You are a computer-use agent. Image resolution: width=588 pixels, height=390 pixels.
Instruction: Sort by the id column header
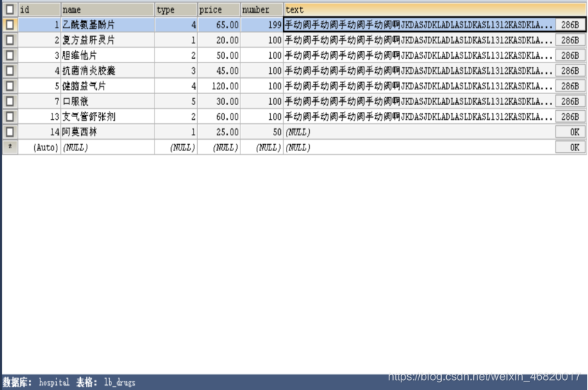coord(39,9)
